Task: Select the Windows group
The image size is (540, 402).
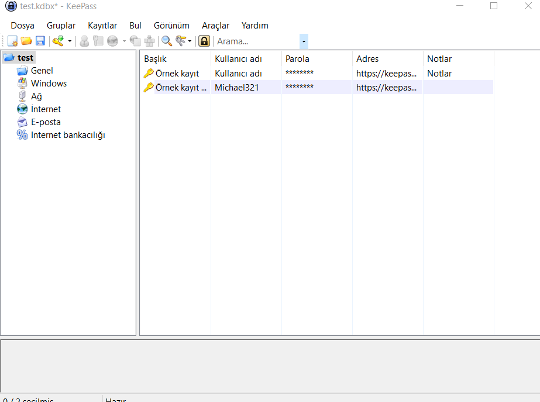Action: pyautogui.click(x=49, y=83)
